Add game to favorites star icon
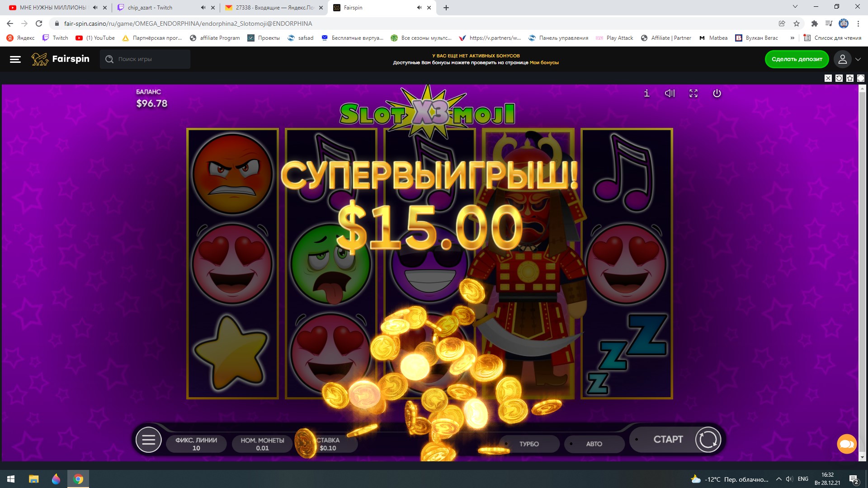The image size is (868, 488). click(850, 78)
